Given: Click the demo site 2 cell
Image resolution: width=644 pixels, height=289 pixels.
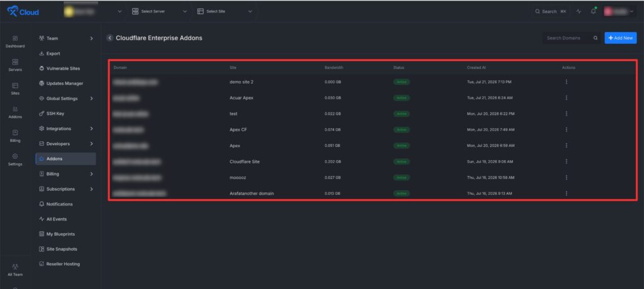Looking at the screenshot, I should pos(241,82).
